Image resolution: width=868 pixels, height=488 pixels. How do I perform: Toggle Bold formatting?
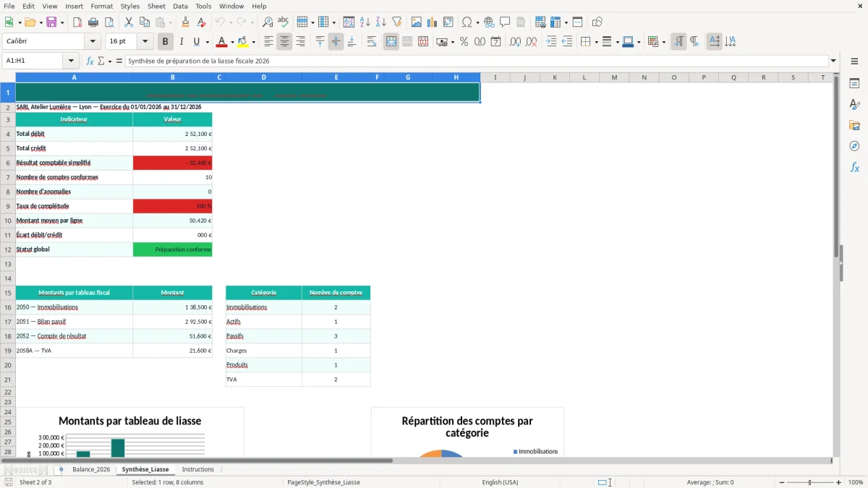click(x=166, y=42)
